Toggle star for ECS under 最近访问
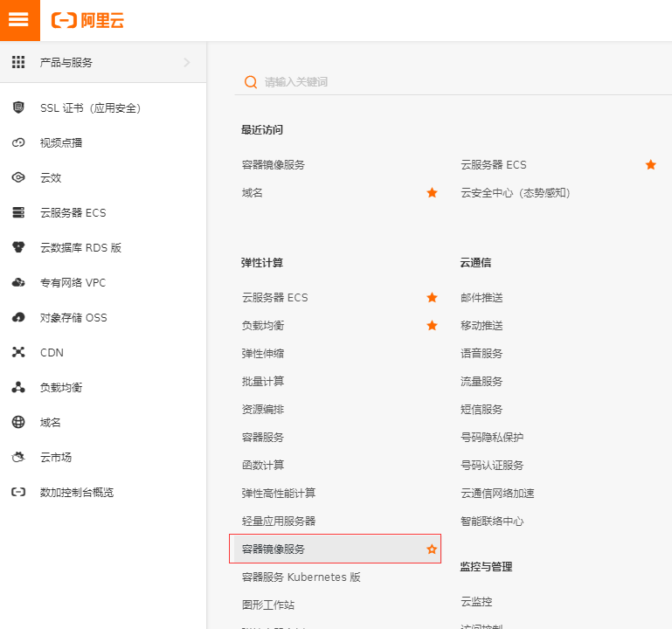This screenshot has height=629, width=672. [x=650, y=165]
